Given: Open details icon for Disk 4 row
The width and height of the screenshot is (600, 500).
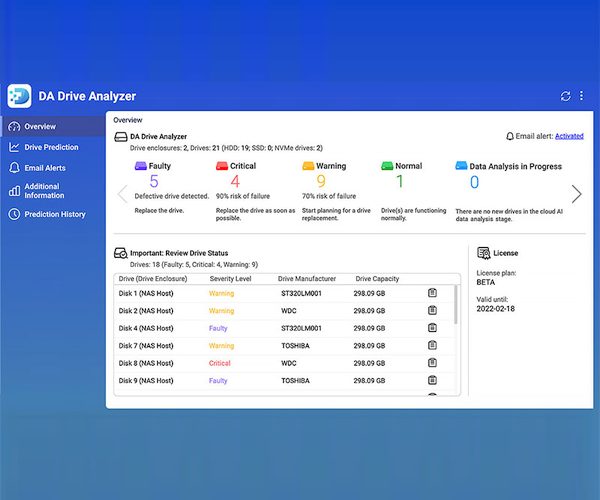Looking at the screenshot, I should pyautogui.click(x=432, y=328).
